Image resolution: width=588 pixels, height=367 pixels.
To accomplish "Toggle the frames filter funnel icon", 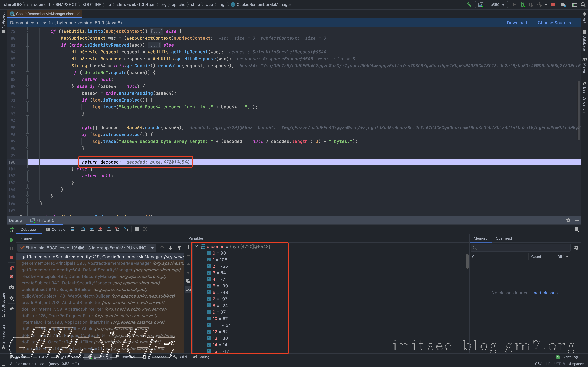I will point(179,248).
